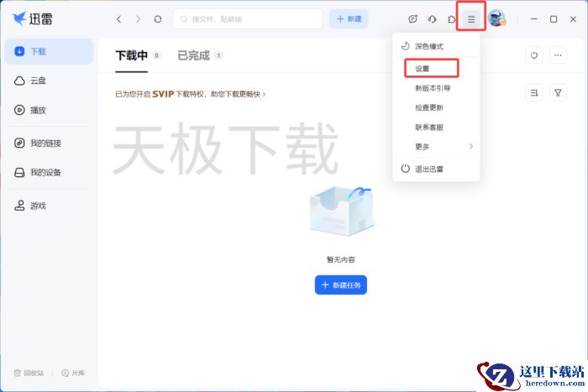The width and height of the screenshot is (588, 392).
Task: Go forward with the right arrow
Action: click(139, 19)
